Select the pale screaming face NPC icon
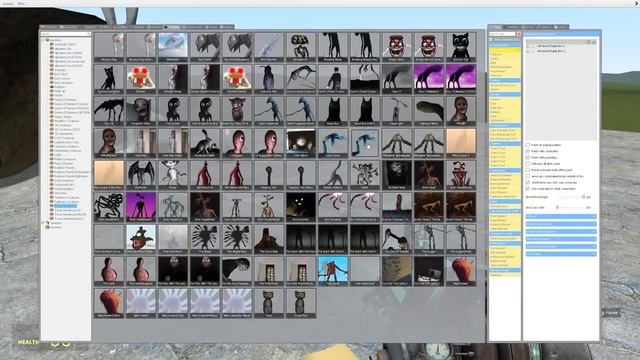This screenshot has height=360, width=640. 141,111
